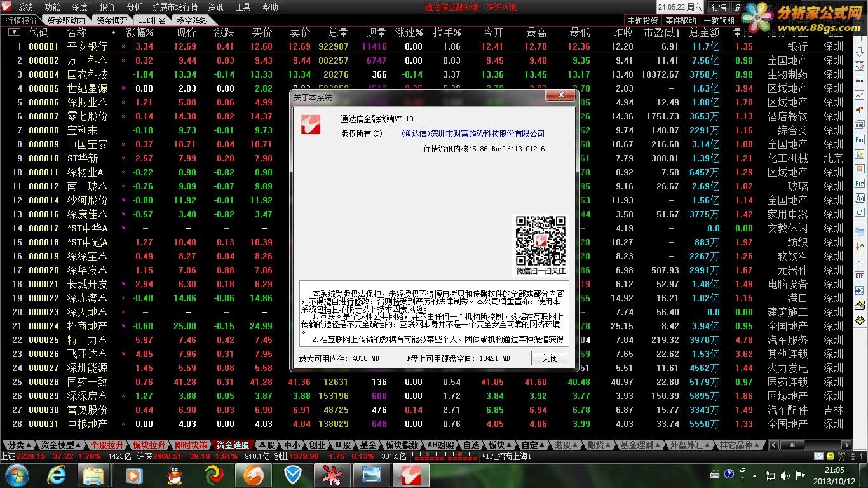The image size is (868, 488).
Task: Select stock code 000024 招商地产
Action: (x=426, y=326)
